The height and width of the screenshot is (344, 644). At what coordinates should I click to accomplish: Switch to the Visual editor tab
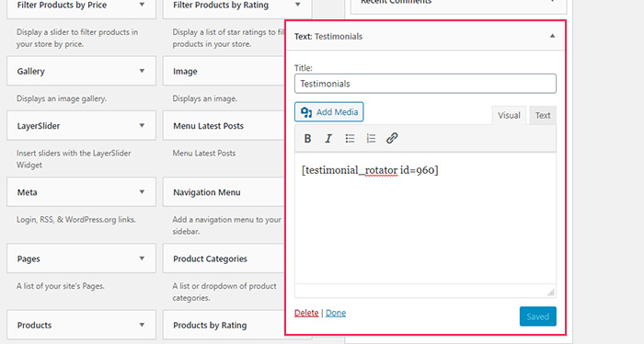point(509,115)
